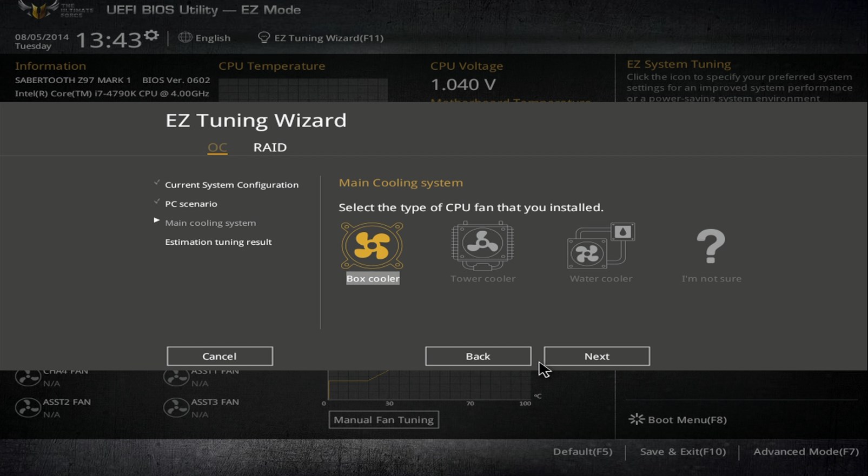This screenshot has width=868, height=476.
Task: Cancel the EZ Tuning Wizard
Action: tap(220, 356)
